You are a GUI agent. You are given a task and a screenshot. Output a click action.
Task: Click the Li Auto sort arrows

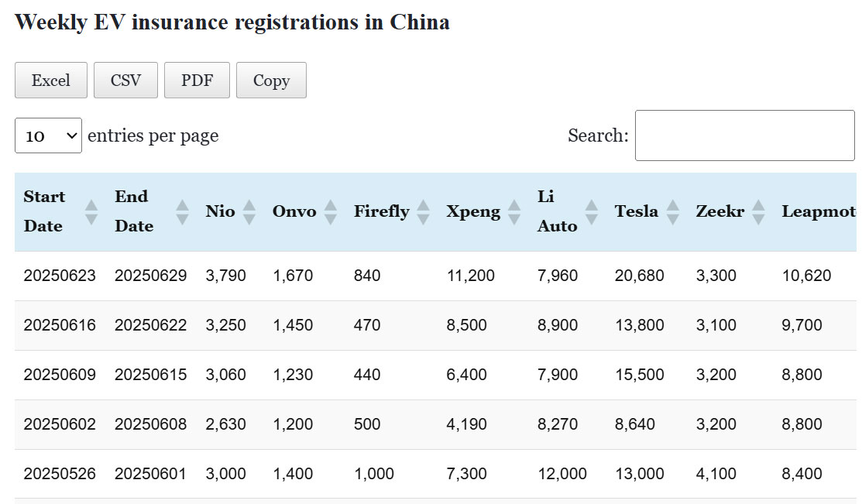592,212
